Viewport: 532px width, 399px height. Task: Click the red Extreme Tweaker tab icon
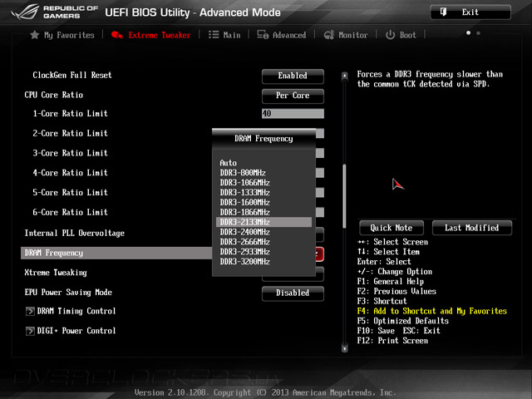117,35
